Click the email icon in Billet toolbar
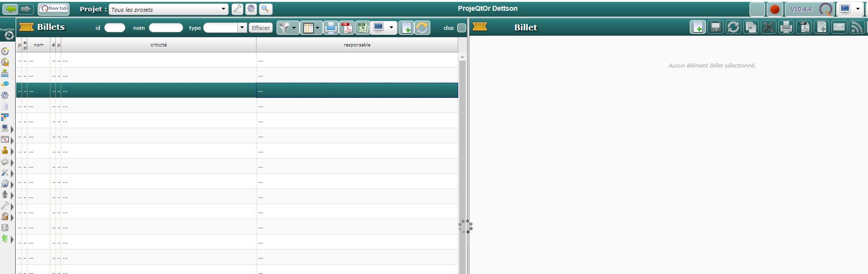868x274 pixels. pos(839,27)
